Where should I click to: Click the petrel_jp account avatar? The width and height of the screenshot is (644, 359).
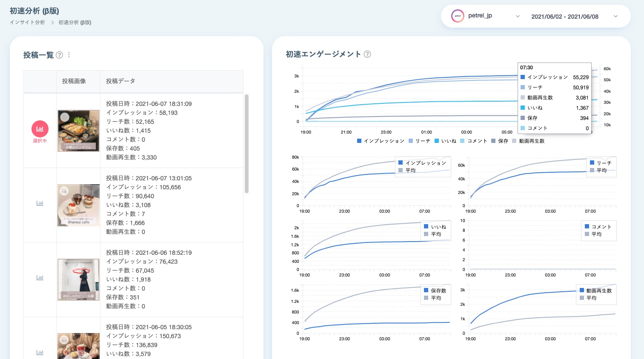(458, 16)
